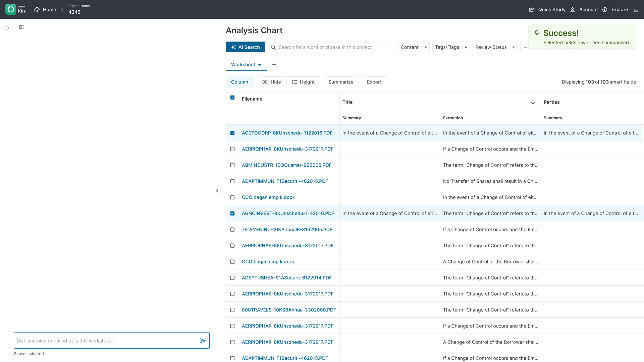This screenshot has width=644, height=362.
Task: Toggle the side panel layout icon
Action: click(x=22, y=27)
